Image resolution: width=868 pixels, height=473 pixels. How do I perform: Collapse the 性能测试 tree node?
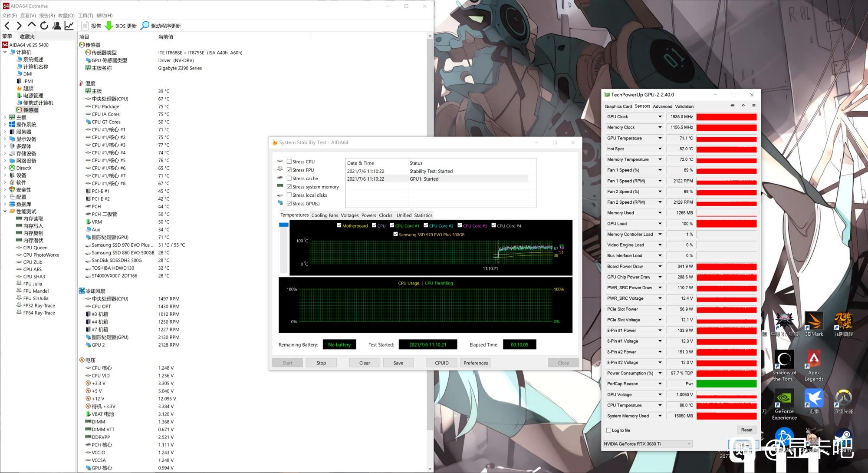(x=5, y=212)
